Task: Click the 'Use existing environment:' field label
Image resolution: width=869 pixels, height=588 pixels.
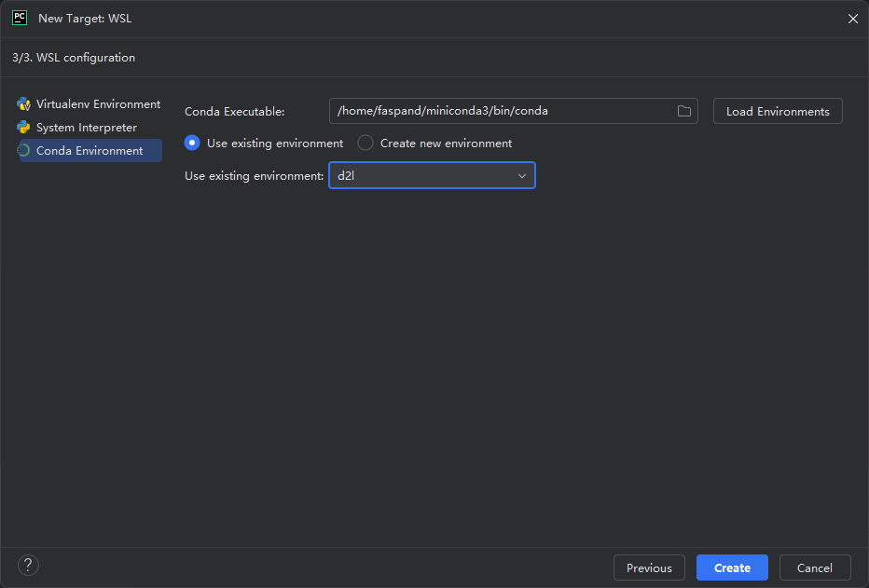Action: click(x=254, y=176)
